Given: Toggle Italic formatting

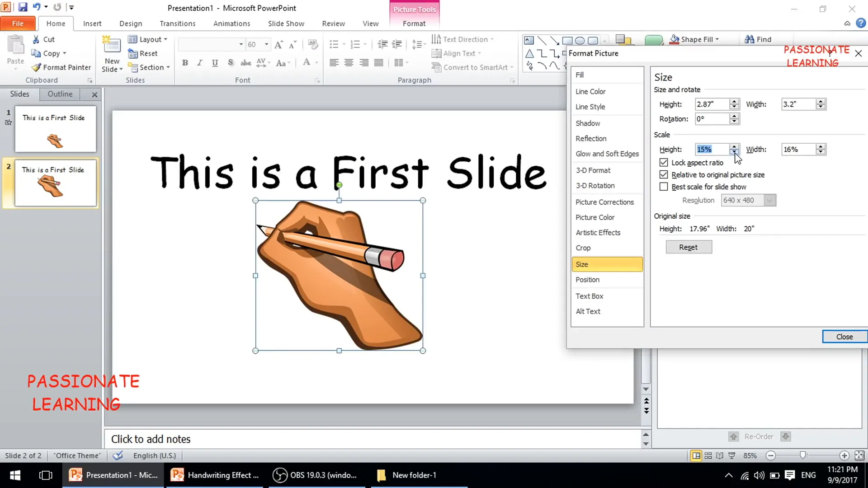Looking at the screenshot, I should 200,63.
